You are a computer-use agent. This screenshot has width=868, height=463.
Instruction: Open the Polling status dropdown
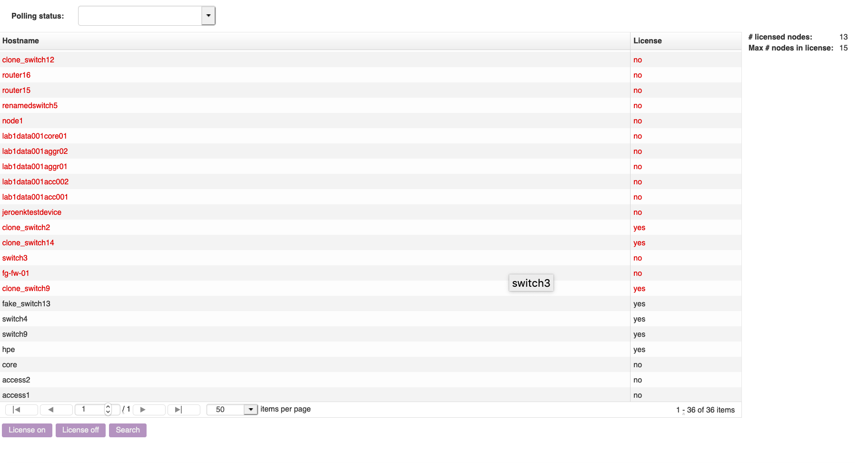(x=207, y=15)
